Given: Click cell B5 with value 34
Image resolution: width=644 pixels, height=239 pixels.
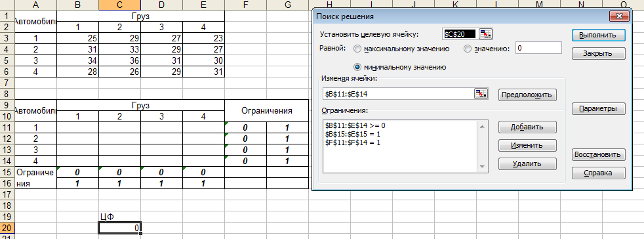Looking at the screenshot, I should pyautogui.click(x=77, y=60).
